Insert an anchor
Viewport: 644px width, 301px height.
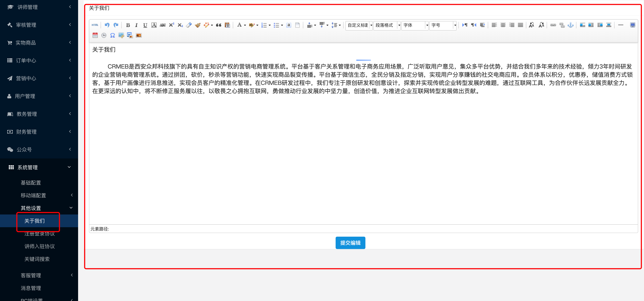pos(571,25)
